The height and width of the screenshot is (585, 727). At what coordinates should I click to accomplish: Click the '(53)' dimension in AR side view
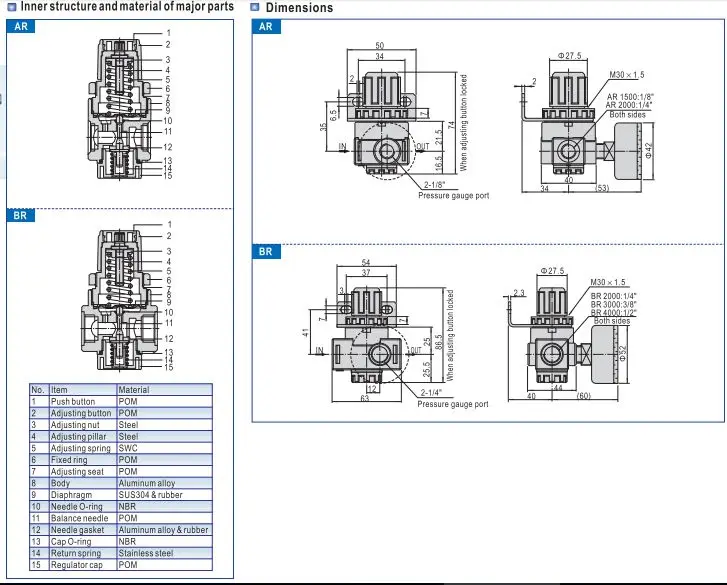[602, 188]
